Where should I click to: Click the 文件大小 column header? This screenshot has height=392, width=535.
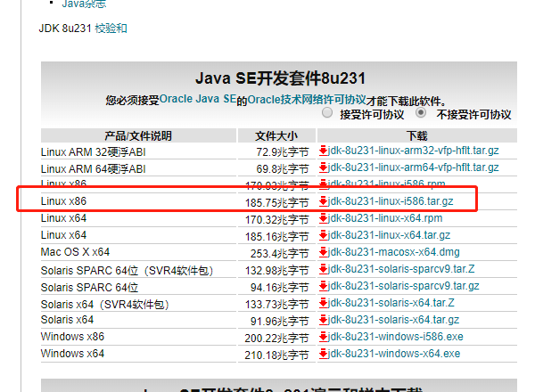click(x=276, y=135)
